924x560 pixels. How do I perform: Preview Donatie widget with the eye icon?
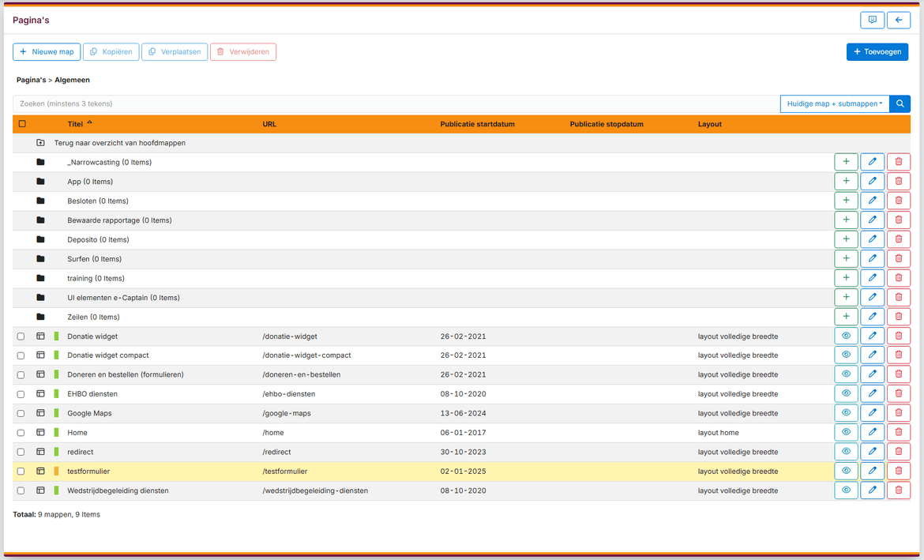point(846,335)
